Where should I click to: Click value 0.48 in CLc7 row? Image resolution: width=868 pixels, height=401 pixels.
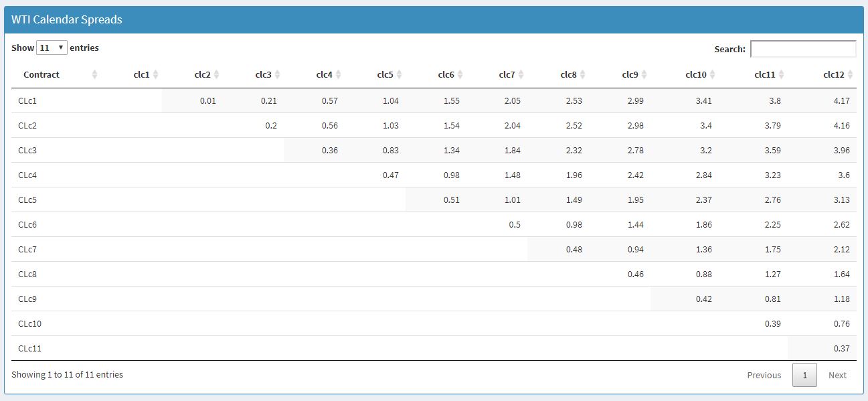point(574,249)
